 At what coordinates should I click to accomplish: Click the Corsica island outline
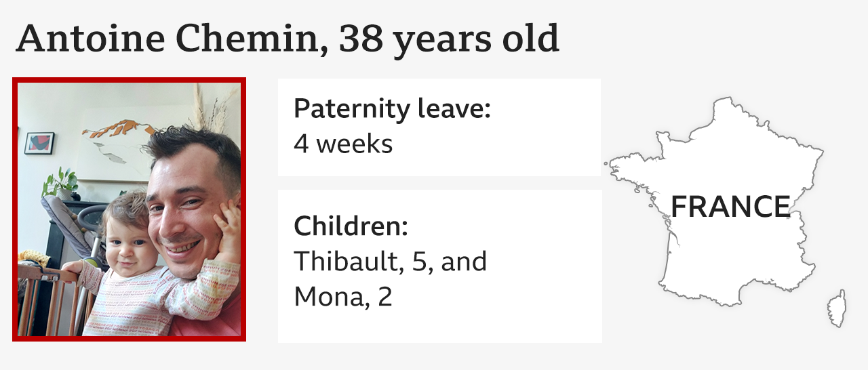coord(837,308)
